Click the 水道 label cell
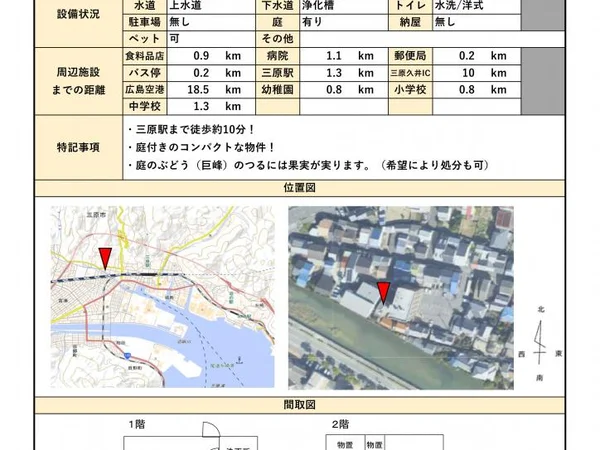The height and width of the screenshot is (450, 600). [145, 5]
